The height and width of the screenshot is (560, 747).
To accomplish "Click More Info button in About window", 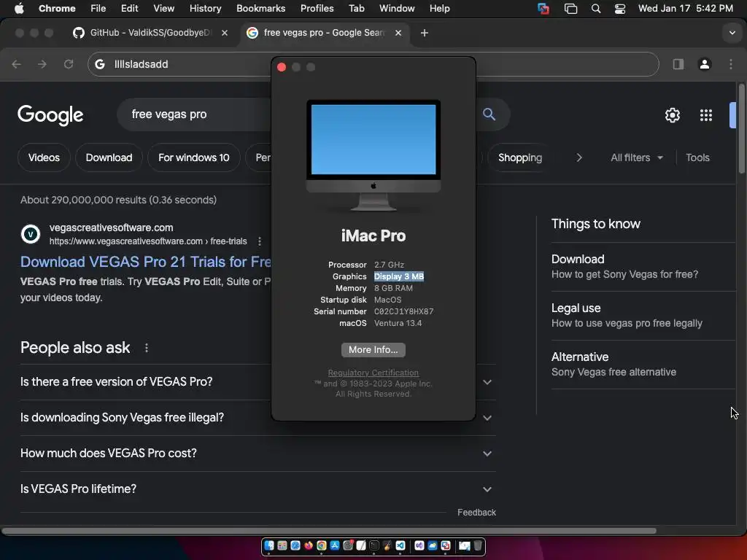I will coord(373,349).
